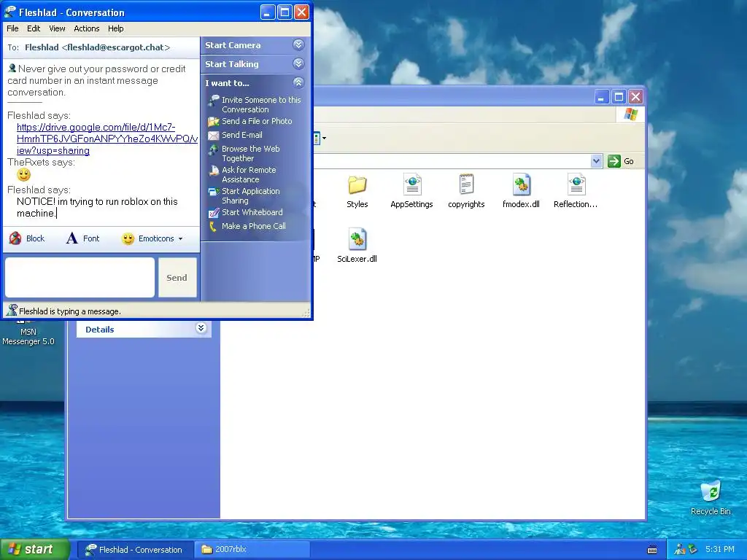Expand the Start Talking panel chevron
The image size is (747, 560).
point(298,63)
